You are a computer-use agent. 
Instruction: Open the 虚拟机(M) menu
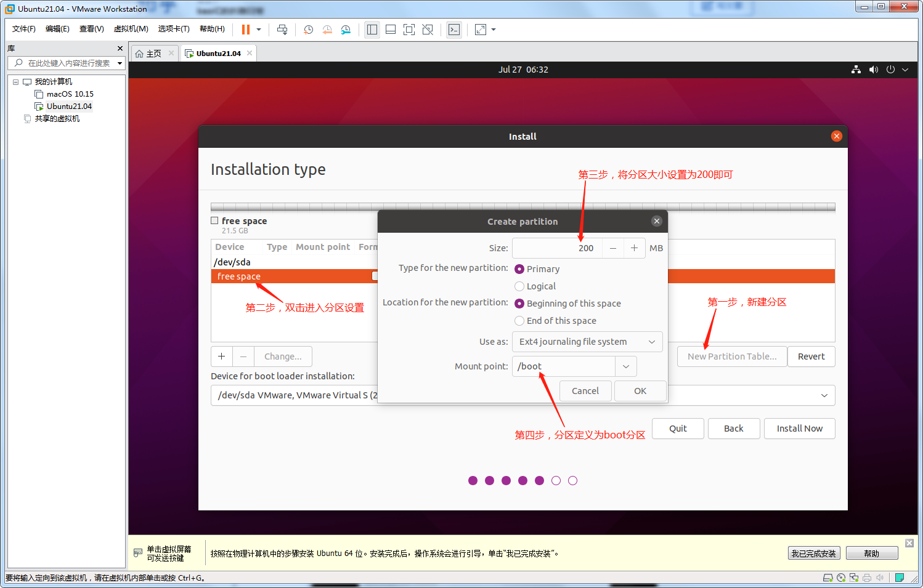click(x=131, y=29)
